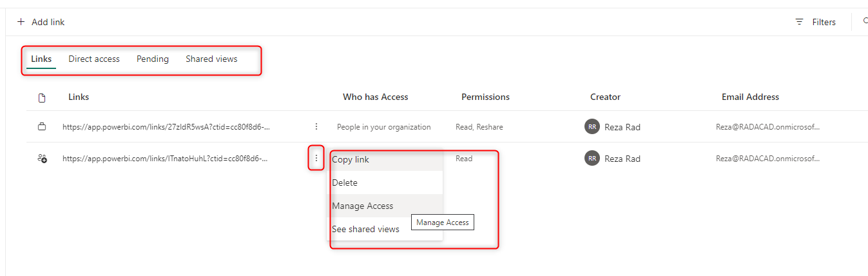Go to the Shared views tab
The image size is (868, 276).
point(211,59)
